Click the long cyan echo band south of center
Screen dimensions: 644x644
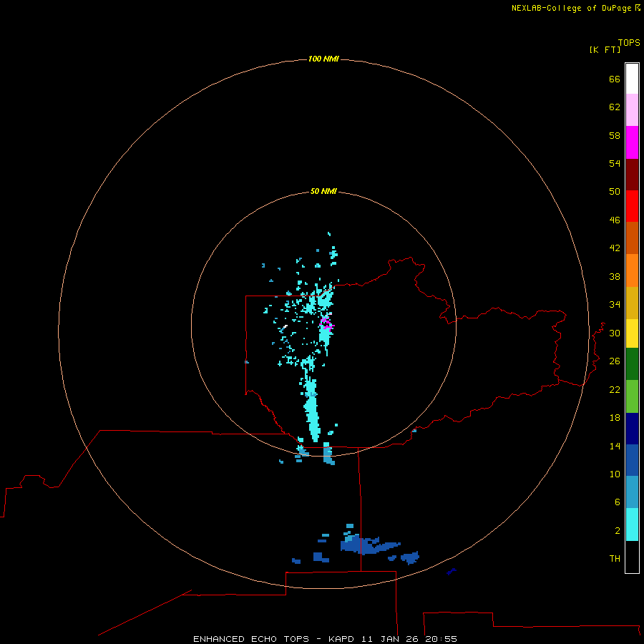311,408
